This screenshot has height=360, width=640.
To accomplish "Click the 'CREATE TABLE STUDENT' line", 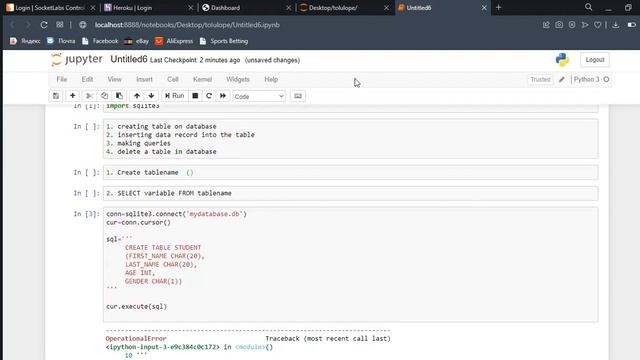I will 163,247.
